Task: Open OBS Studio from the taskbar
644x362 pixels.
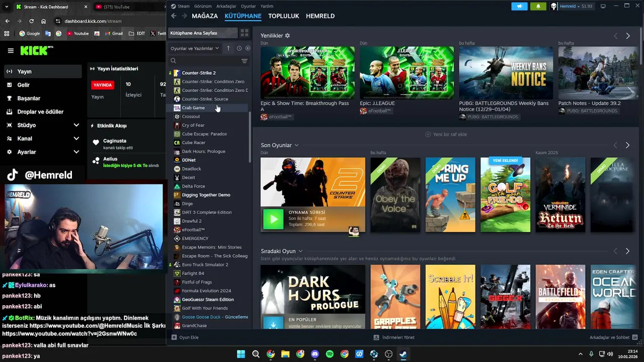Action: click(388, 354)
